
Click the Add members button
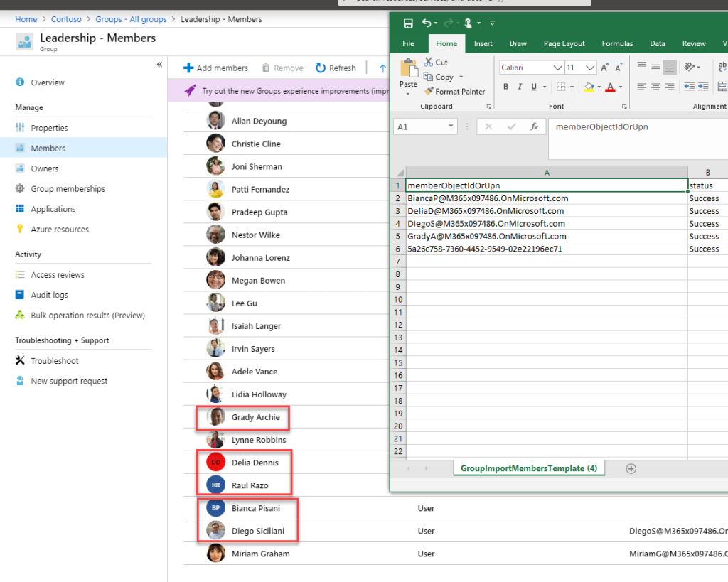coord(215,67)
